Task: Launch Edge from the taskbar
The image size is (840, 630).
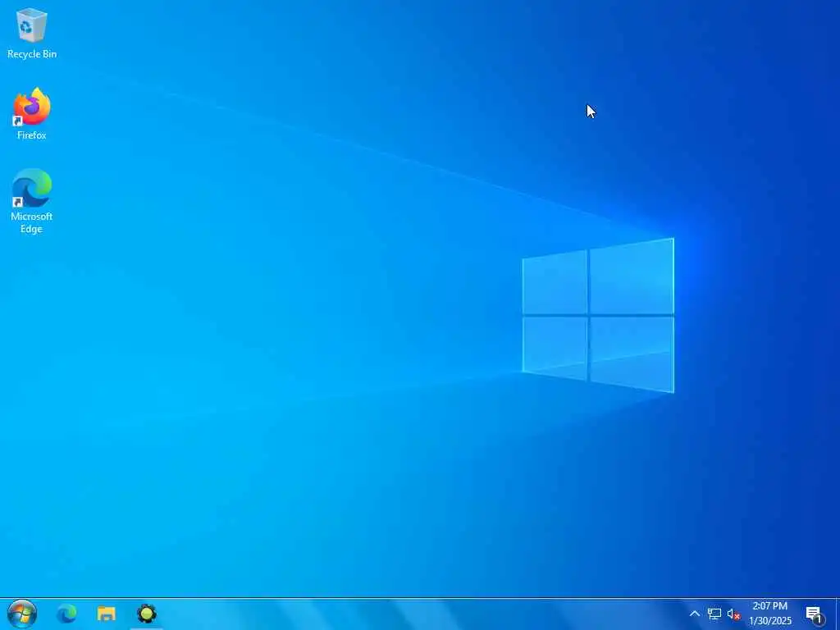Action: (67, 614)
